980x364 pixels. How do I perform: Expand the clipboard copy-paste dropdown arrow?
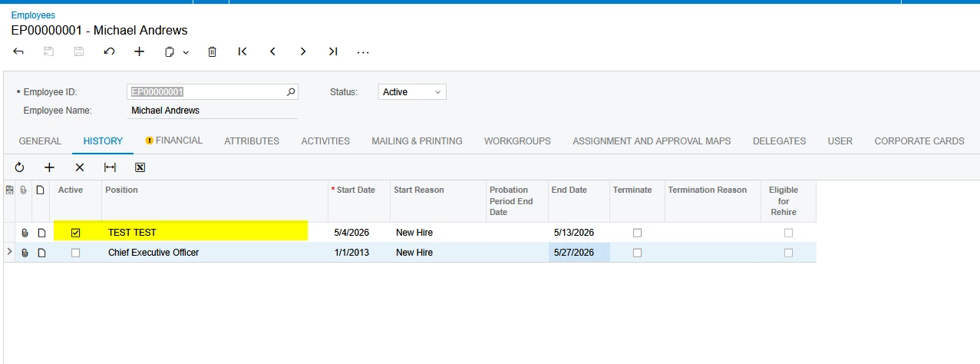186,52
